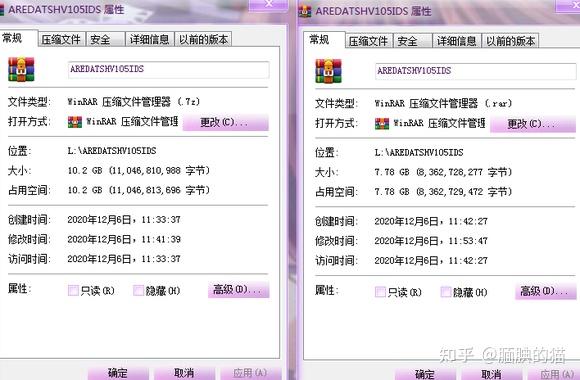Open 以前的版本 tab in the right dialog
580x380 pixels.
510,41
